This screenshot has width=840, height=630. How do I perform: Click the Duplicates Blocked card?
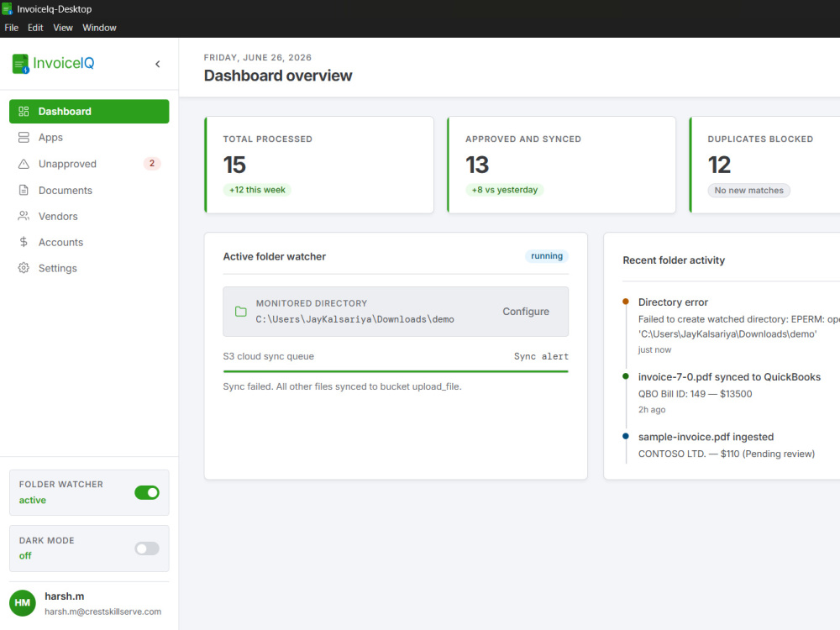(764, 165)
